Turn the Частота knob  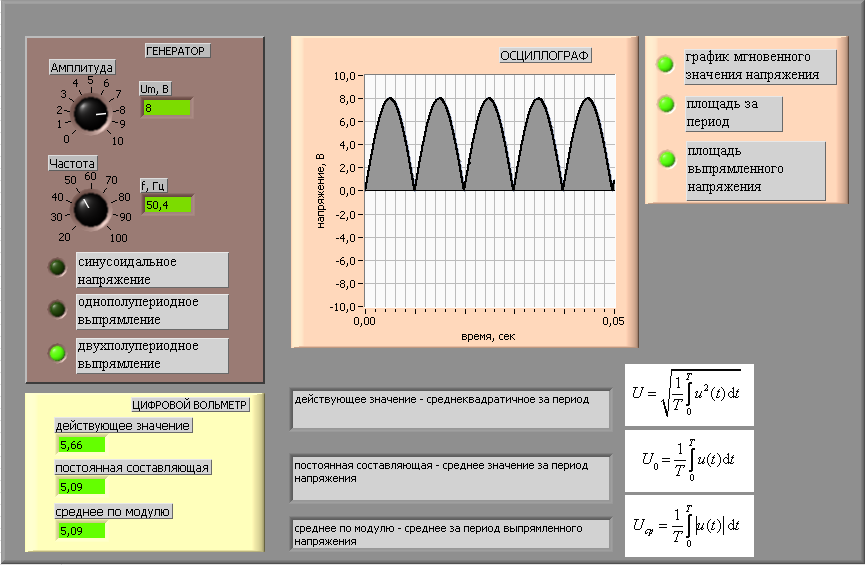point(90,210)
